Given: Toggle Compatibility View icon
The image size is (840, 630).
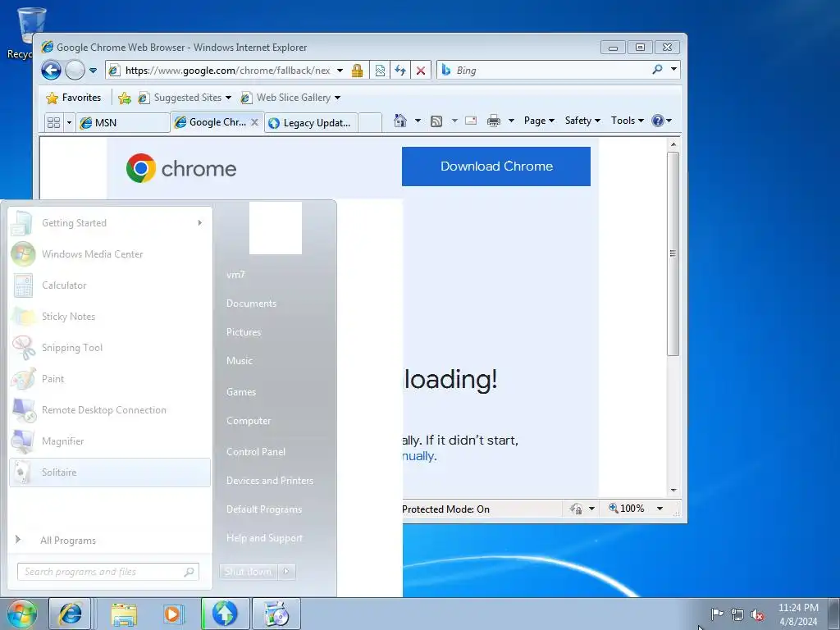Looking at the screenshot, I should (380, 71).
